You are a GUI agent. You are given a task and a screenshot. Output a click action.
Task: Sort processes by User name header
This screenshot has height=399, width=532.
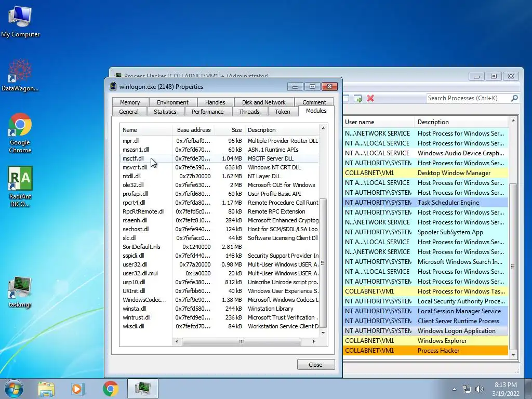378,122
